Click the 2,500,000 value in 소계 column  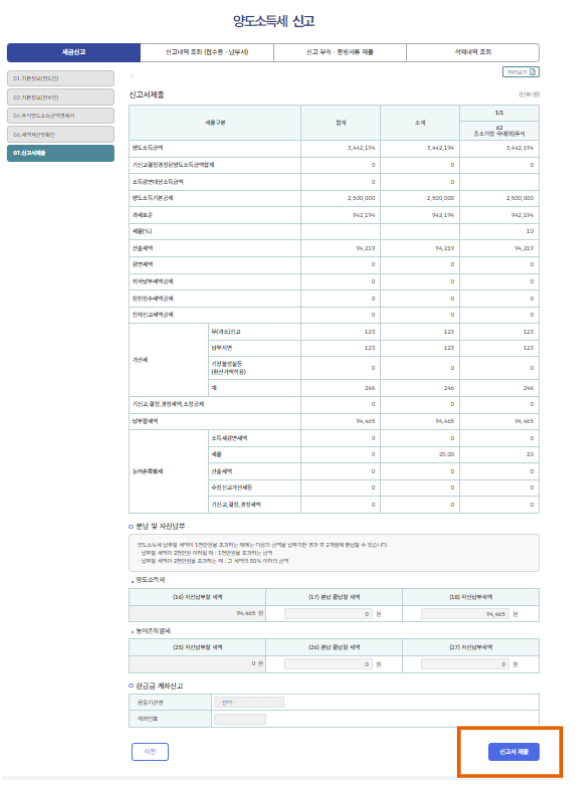click(x=440, y=198)
